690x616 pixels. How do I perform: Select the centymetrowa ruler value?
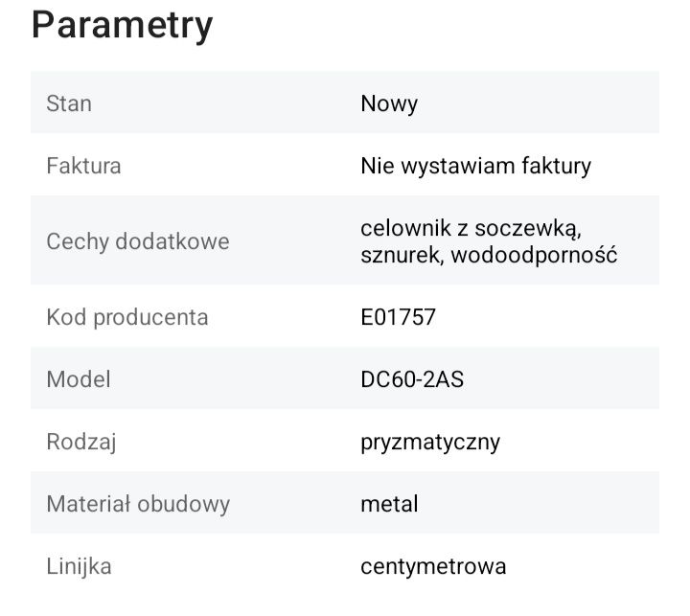coord(433,566)
